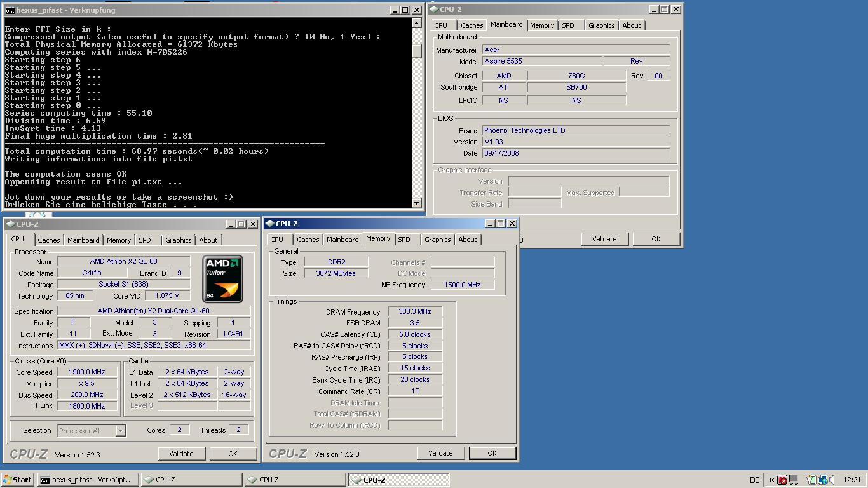Open About tab in CPU window
This screenshot has height=488, width=868.
[208, 240]
